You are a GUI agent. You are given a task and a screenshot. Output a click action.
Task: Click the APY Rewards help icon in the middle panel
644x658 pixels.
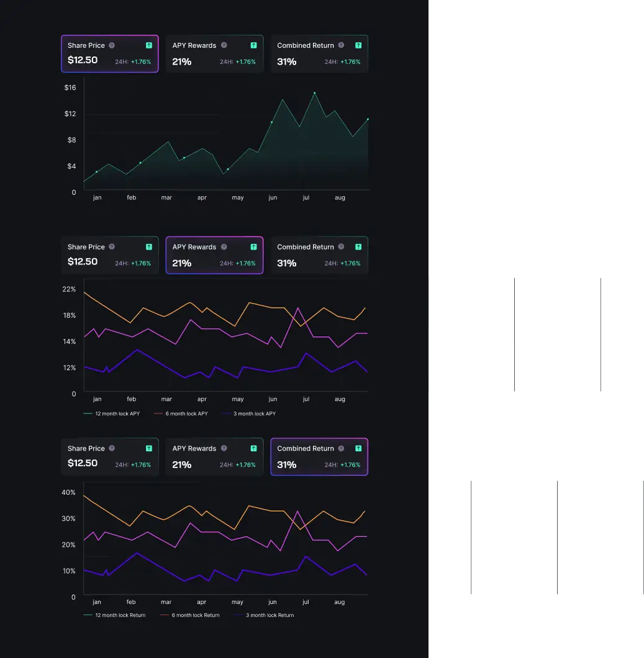[x=224, y=247]
